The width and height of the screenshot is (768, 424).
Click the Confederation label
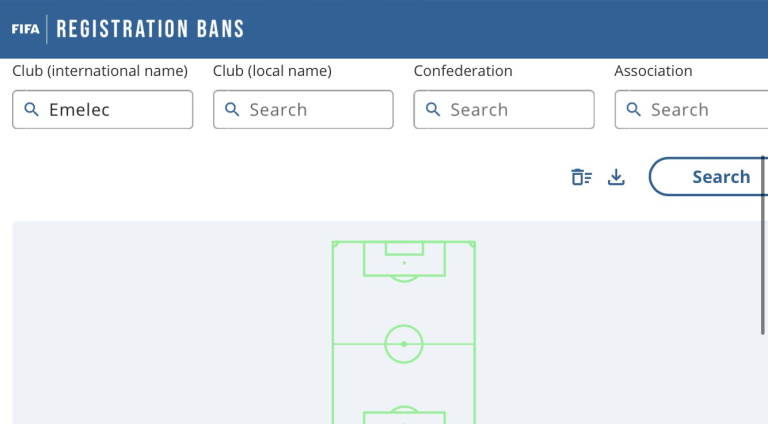pos(463,71)
